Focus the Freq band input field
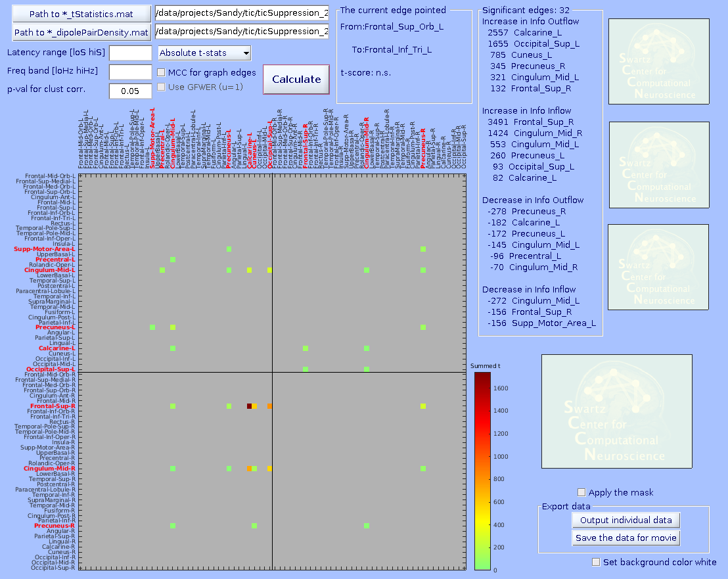The image size is (728, 579). coord(130,72)
